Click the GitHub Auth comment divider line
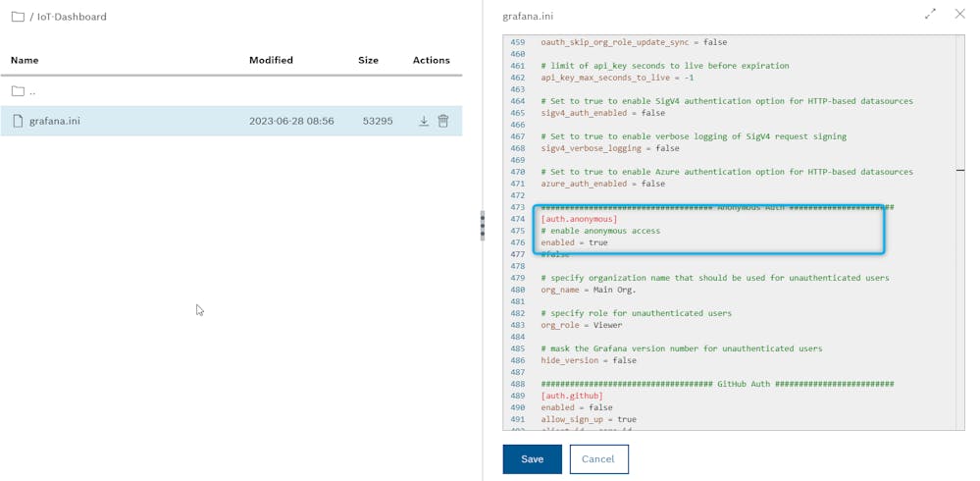This screenshot has height=481, width=980. pyautogui.click(x=717, y=384)
